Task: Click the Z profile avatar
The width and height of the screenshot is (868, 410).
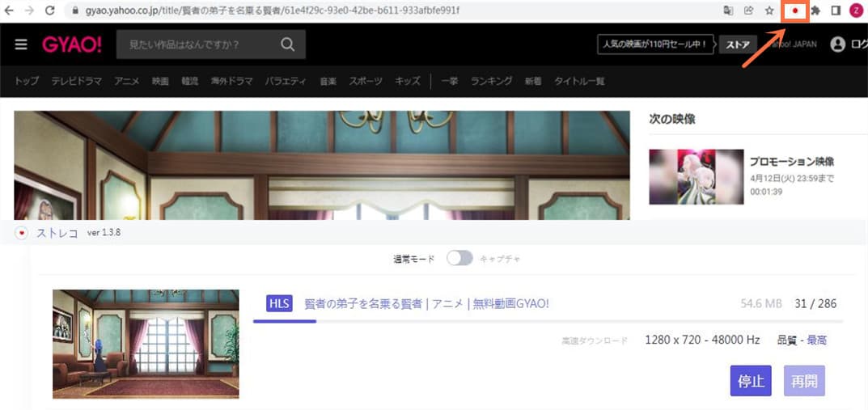Action: (x=857, y=11)
